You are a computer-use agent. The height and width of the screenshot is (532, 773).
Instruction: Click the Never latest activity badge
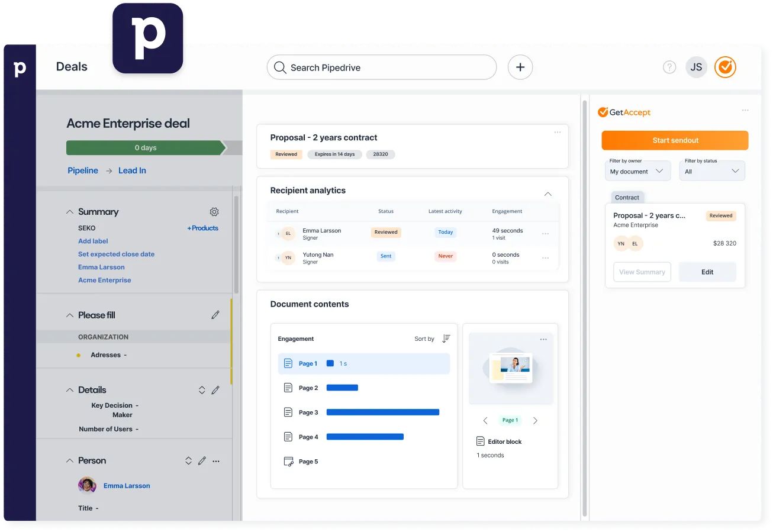tap(446, 256)
